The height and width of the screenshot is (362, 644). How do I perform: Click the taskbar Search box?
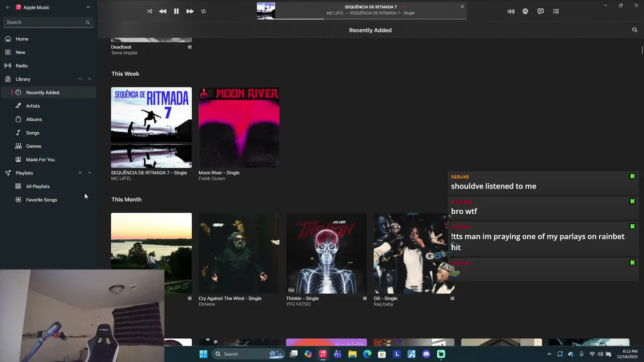[249, 354]
